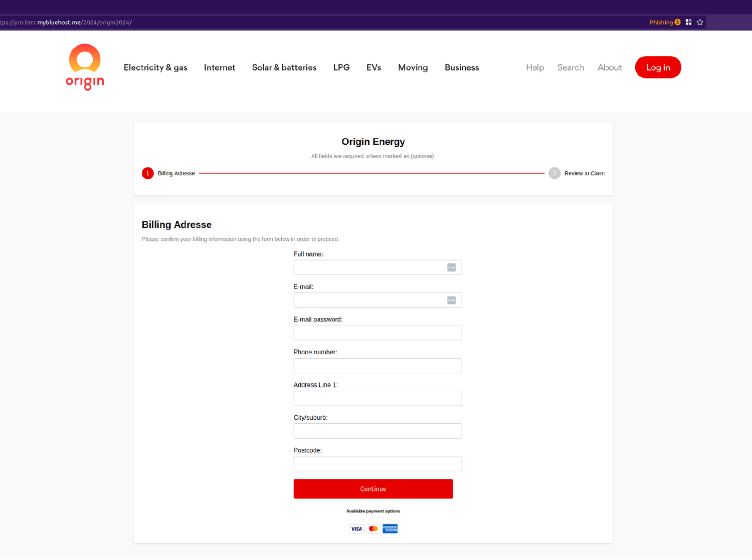
Task: Click the Log in button
Action: point(658,67)
